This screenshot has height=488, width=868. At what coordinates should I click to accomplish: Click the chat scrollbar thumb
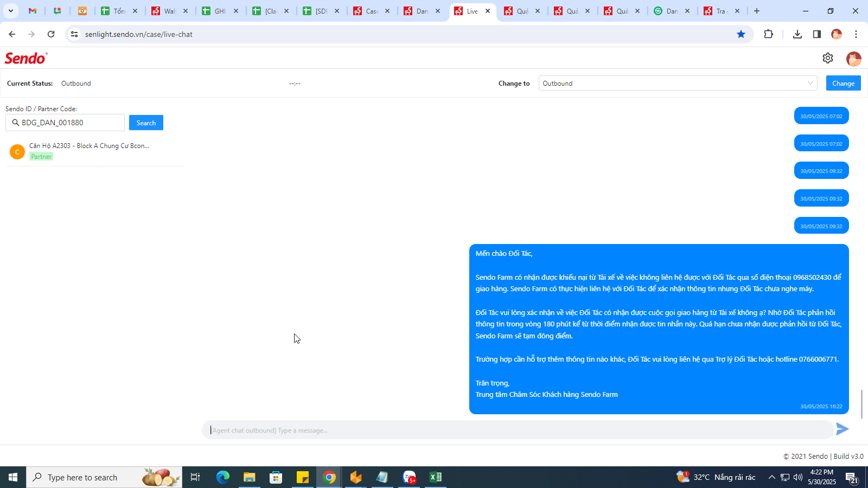tap(861, 404)
